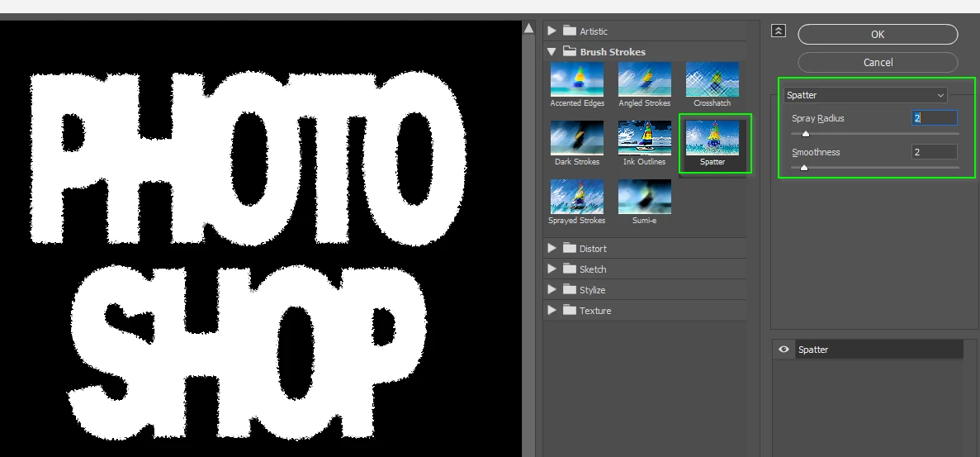Expand the Texture filter folder
This screenshot has height=457, width=980.
(552, 310)
